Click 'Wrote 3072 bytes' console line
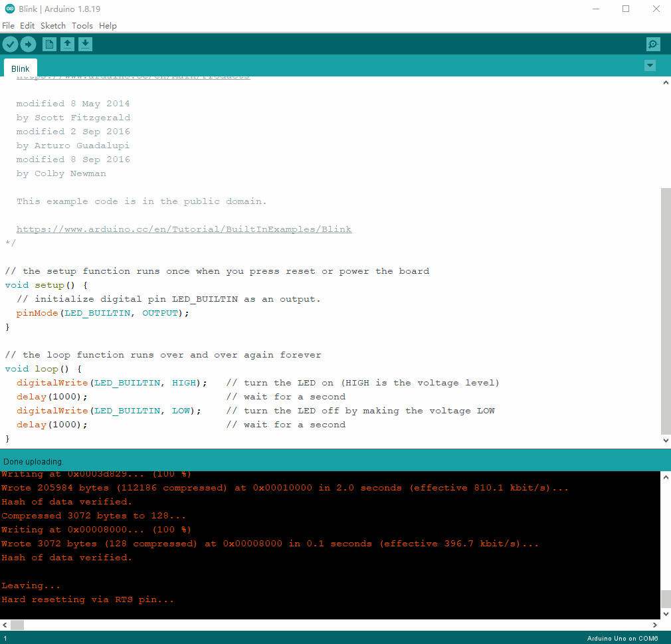This screenshot has width=671, height=644. [x=270, y=544]
